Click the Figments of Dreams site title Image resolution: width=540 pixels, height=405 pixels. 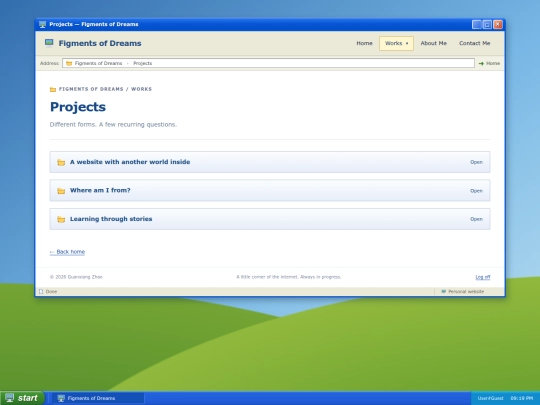pos(100,43)
